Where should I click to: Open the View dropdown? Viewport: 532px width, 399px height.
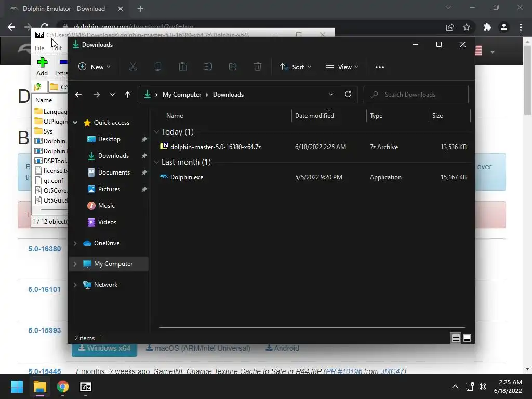tap(342, 67)
